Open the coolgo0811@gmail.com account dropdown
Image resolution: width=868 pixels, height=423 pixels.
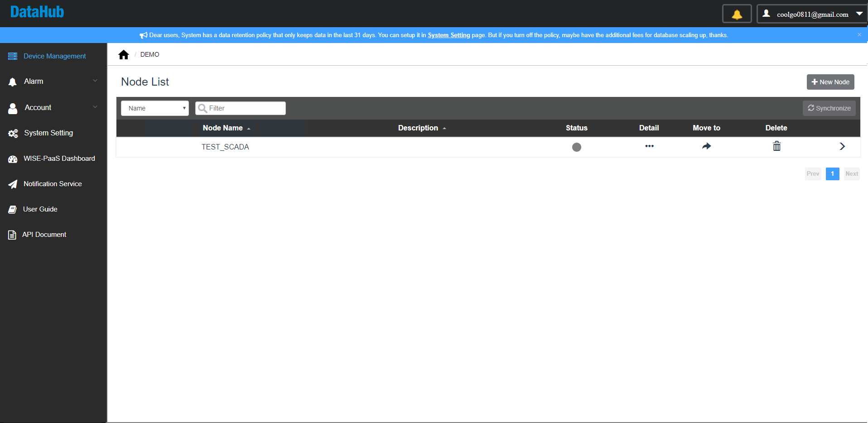[812, 14]
